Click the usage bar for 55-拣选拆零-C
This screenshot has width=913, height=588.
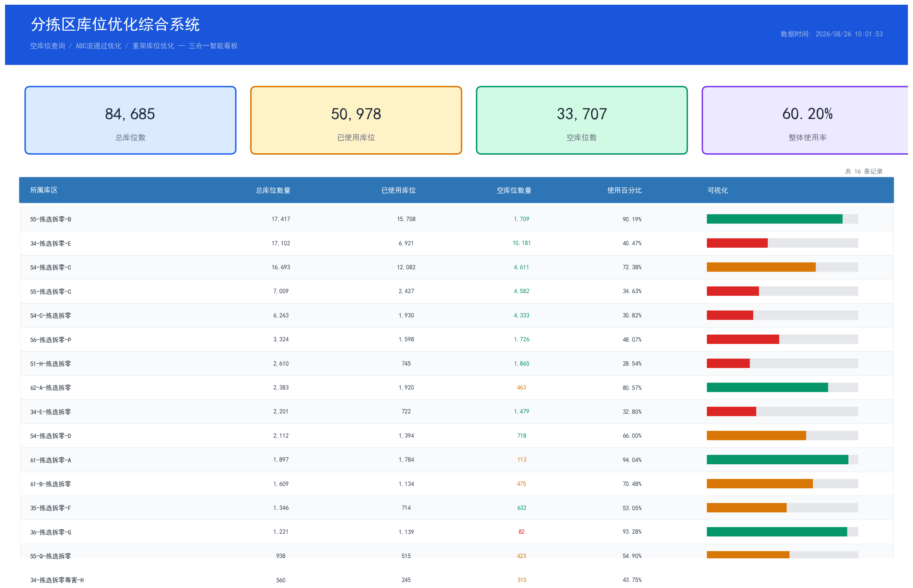click(x=782, y=291)
